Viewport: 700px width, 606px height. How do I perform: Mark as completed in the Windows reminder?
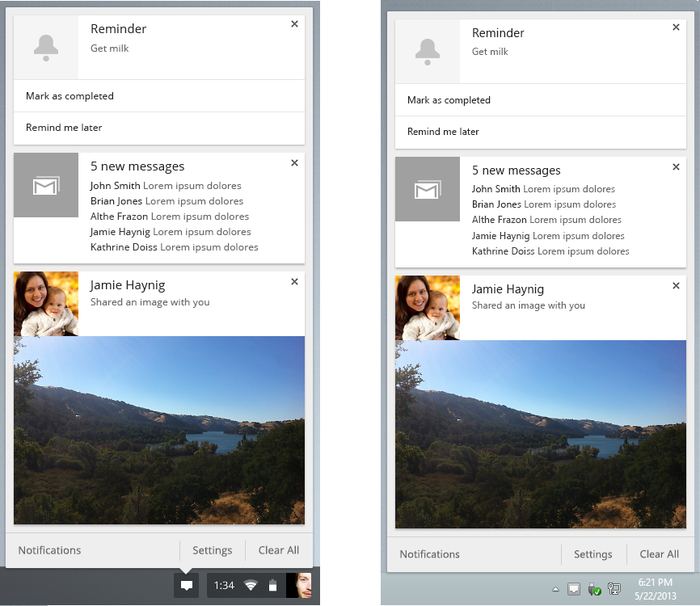541,100
